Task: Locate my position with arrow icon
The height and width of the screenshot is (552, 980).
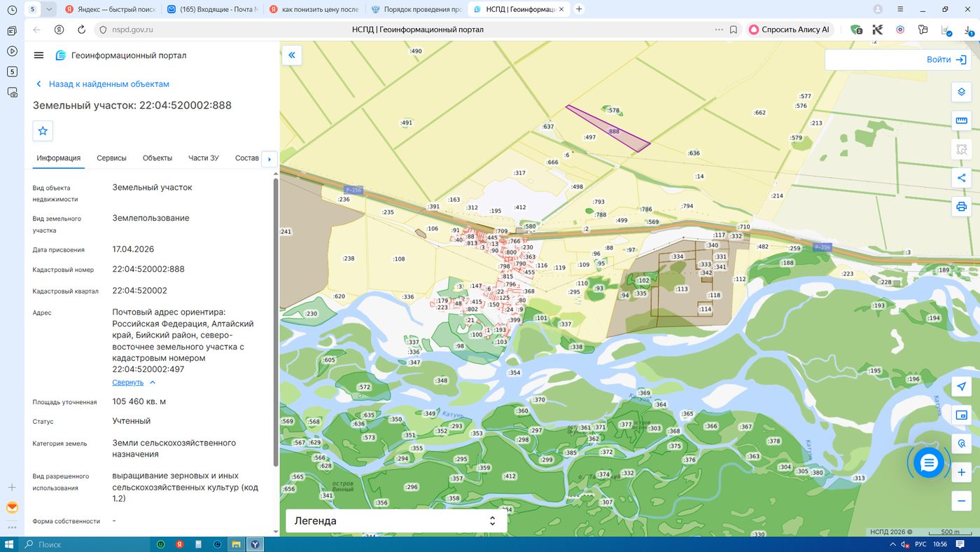Action: 962,387
